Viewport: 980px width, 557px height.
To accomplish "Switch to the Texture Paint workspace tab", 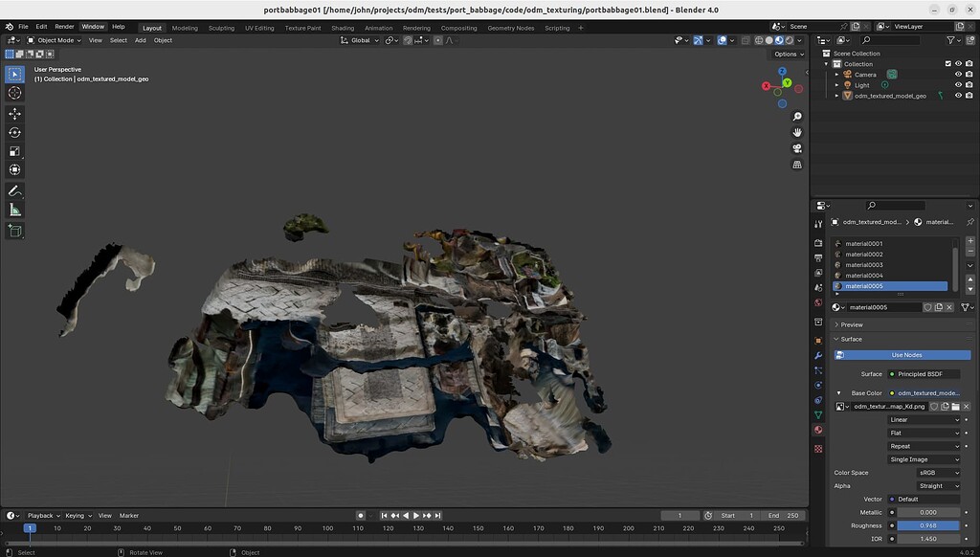I will tap(301, 28).
